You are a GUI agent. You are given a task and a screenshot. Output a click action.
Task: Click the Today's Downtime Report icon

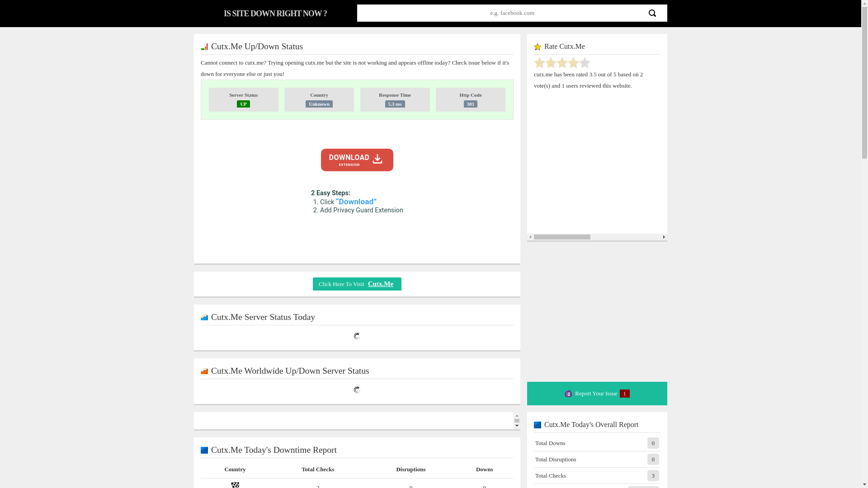(x=204, y=450)
